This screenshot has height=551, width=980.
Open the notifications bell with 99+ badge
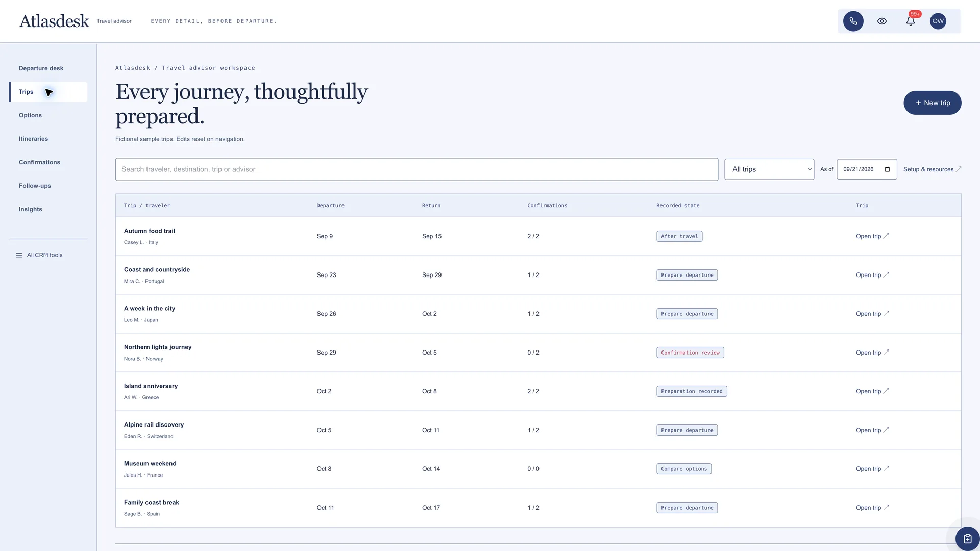point(910,21)
